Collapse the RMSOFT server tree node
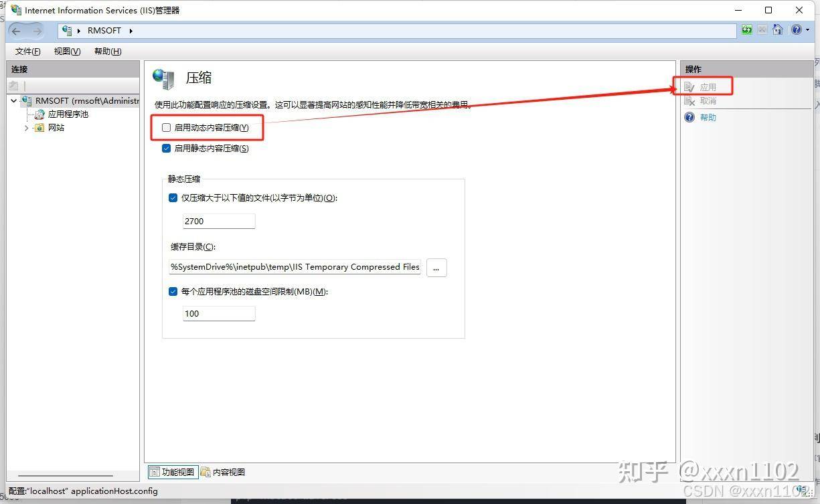This screenshot has width=820, height=504. click(14, 101)
